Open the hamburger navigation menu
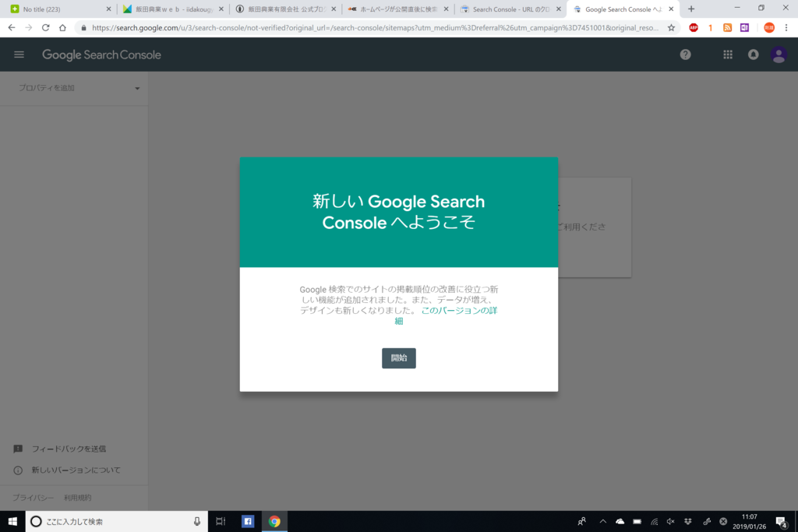The height and width of the screenshot is (532, 798). click(19, 55)
